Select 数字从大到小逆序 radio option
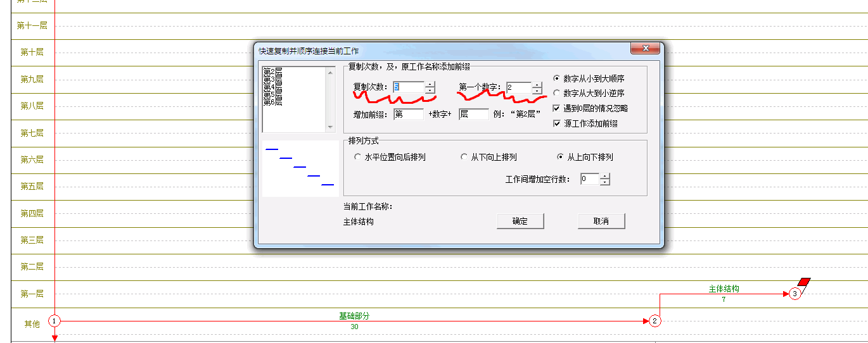868x343 pixels. (589, 93)
